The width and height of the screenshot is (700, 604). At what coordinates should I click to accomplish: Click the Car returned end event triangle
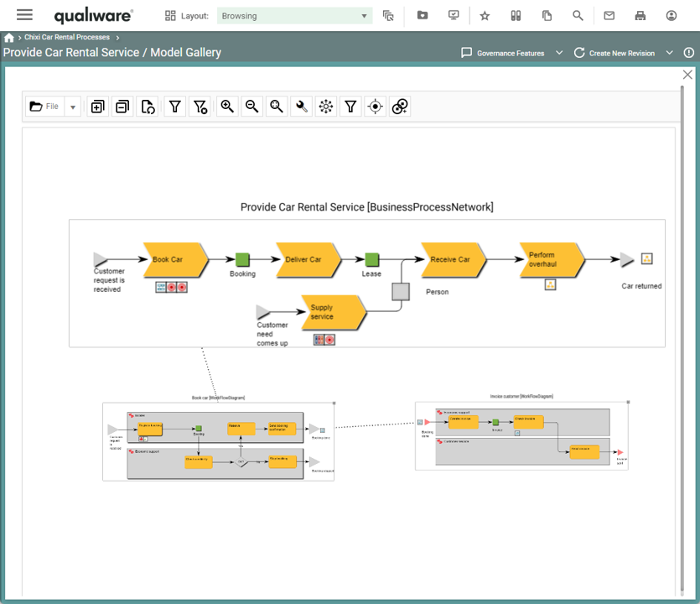coord(627,259)
